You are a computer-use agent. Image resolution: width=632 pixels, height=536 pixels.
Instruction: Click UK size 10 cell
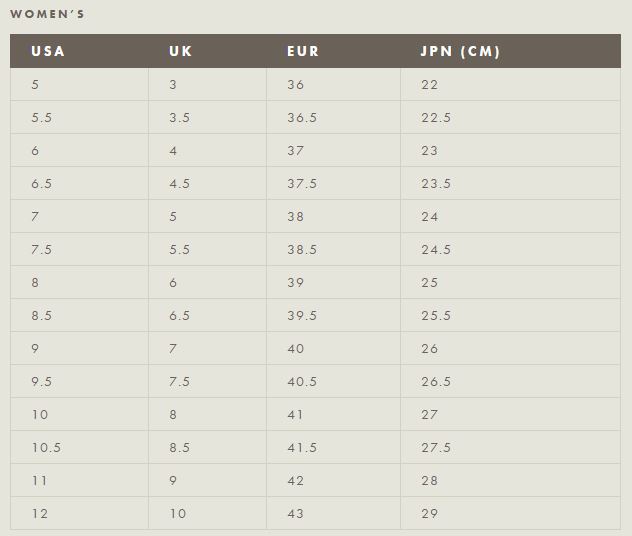tap(178, 514)
